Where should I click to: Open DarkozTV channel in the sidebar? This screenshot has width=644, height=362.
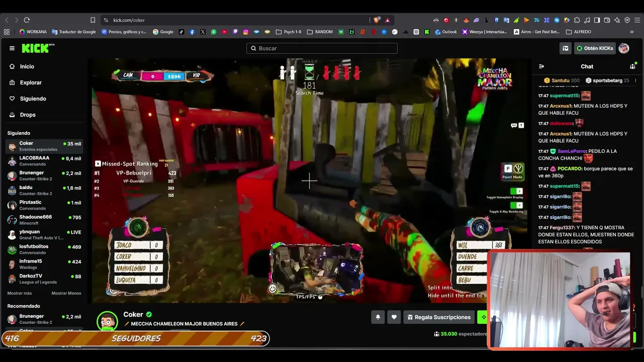(44, 279)
